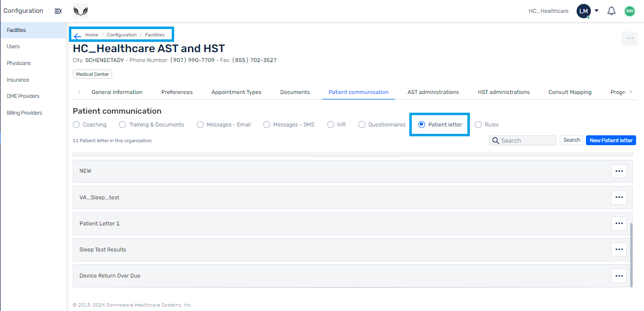Viewport: 644px width, 311px height.
Task: Show more tabs with right chevron
Action: click(x=631, y=92)
